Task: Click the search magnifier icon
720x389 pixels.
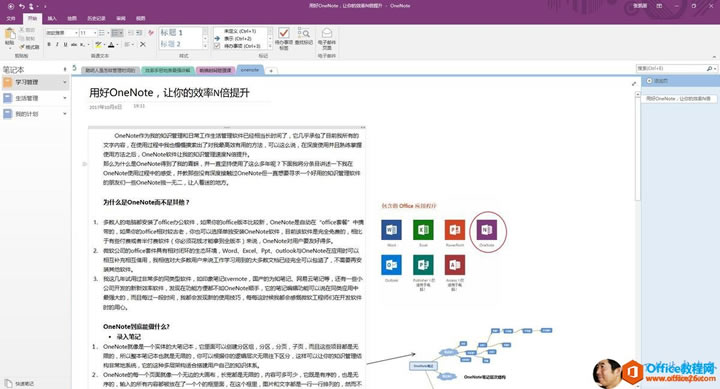Action: [709, 68]
